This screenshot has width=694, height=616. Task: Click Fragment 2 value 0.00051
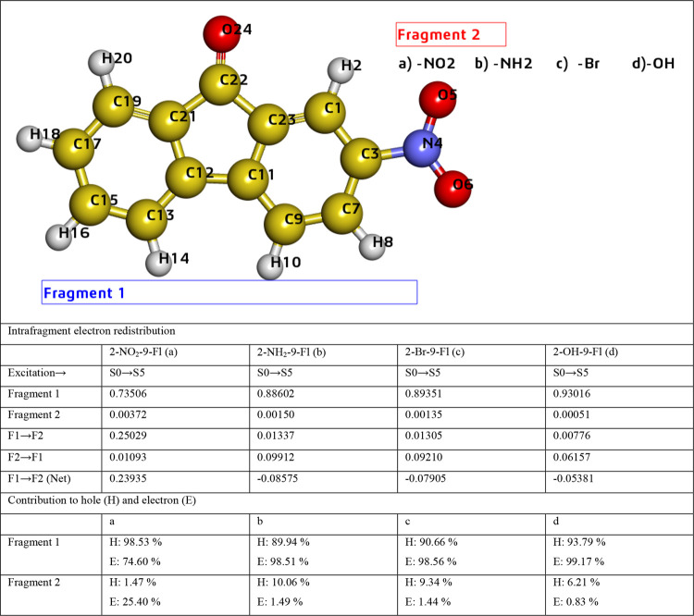tap(572, 414)
